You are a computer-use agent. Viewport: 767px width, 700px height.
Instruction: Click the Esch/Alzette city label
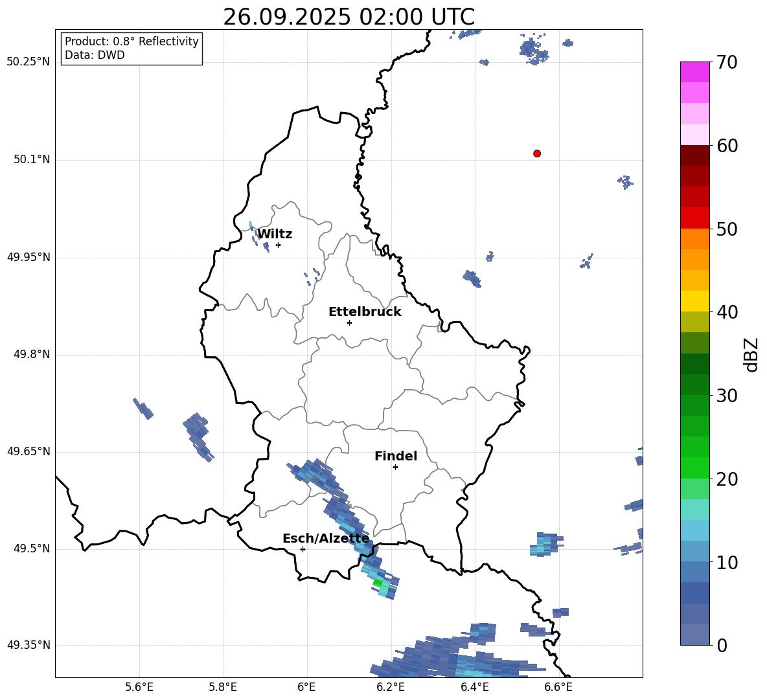tap(326, 539)
